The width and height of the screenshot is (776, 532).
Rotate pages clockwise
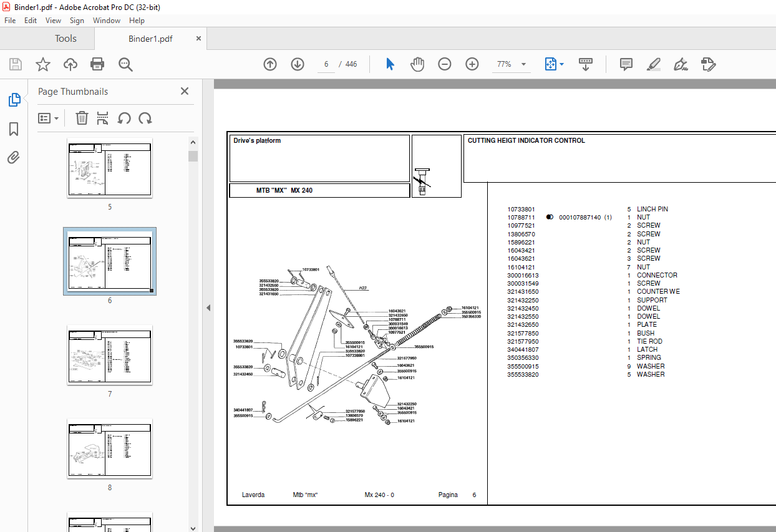point(145,118)
